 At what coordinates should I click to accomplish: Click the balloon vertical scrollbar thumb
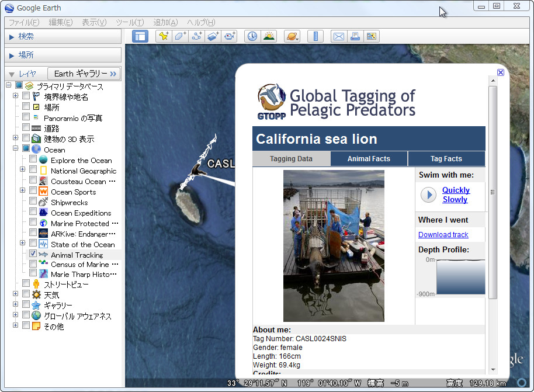click(x=493, y=192)
